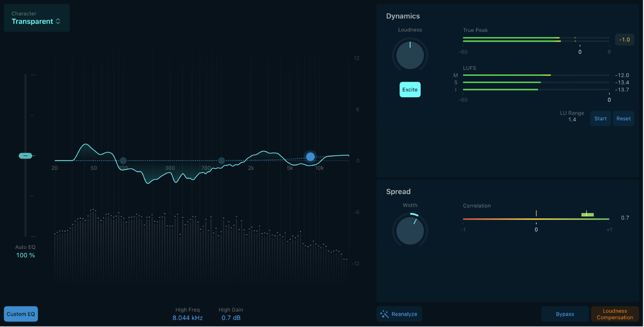Reset the loudness meters

point(623,118)
